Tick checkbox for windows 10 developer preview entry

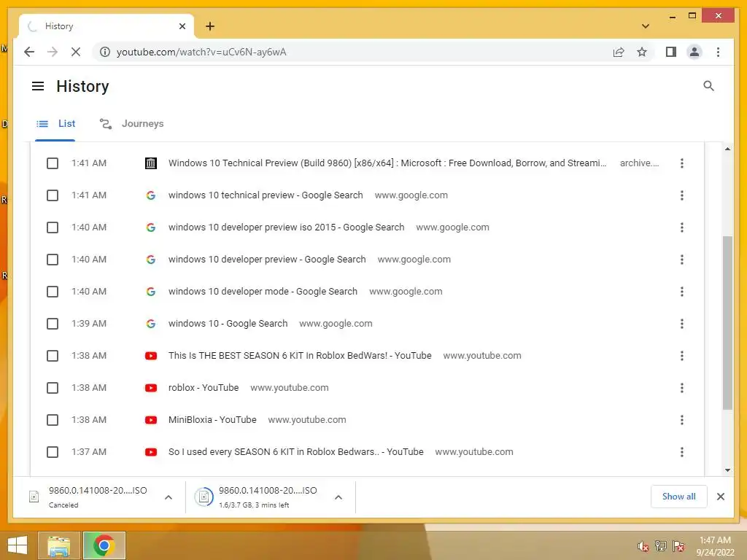pyautogui.click(x=53, y=260)
